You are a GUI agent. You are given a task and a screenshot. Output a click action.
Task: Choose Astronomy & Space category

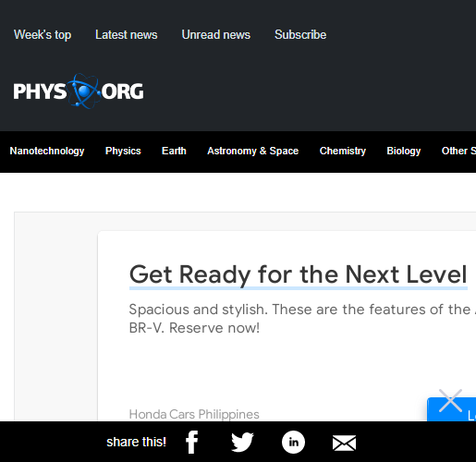click(x=253, y=151)
